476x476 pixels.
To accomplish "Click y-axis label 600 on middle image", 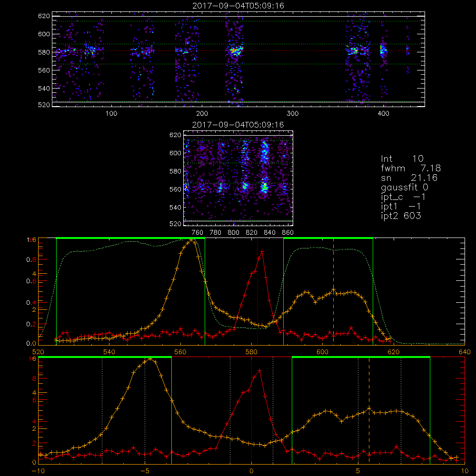I will [176, 153].
